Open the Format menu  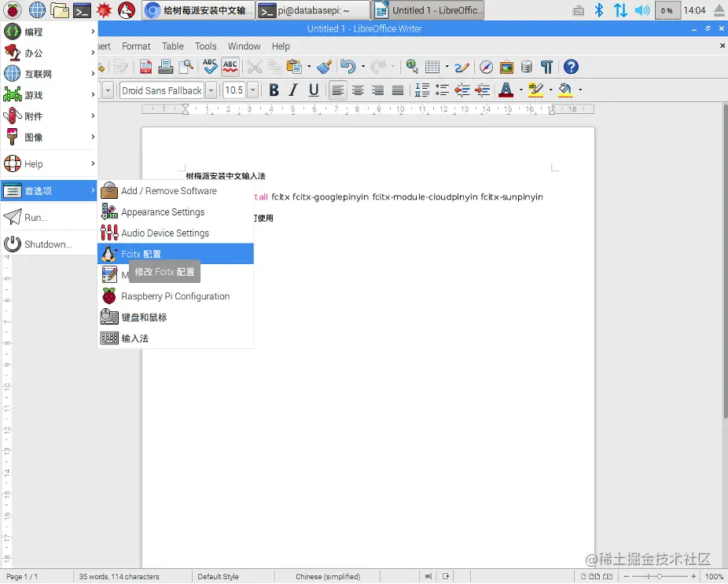click(x=136, y=46)
